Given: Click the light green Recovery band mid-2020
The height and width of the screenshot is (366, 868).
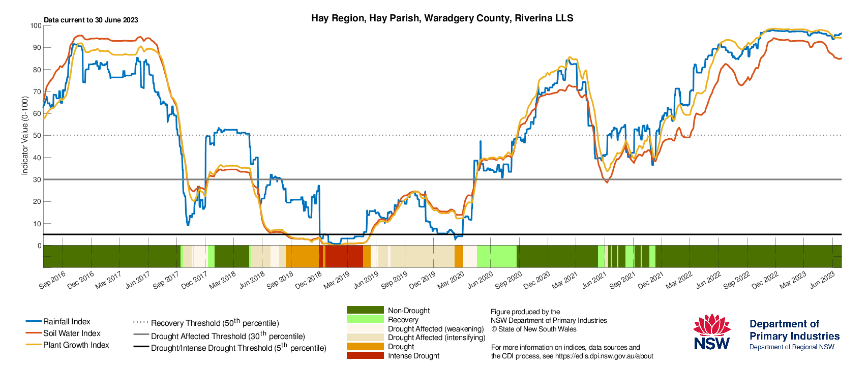Looking at the screenshot, I should pyautogui.click(x=496, y=256).
